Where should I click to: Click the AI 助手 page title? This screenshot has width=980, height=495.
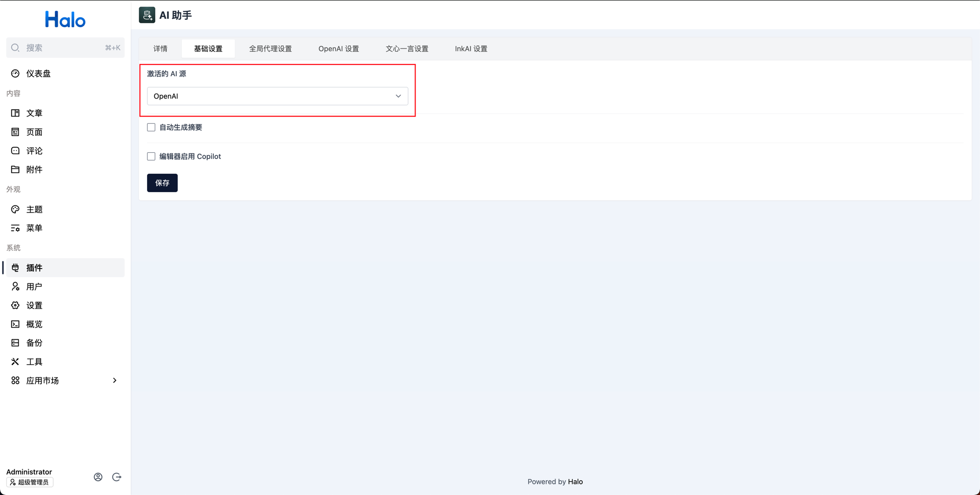point(176,15)
